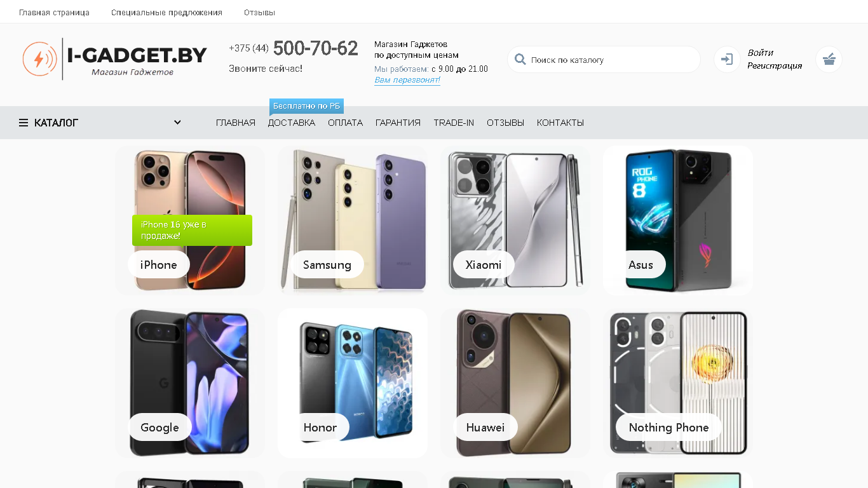Click the login arrow icon
Viewport: 868px width, 488px height.
727,60
